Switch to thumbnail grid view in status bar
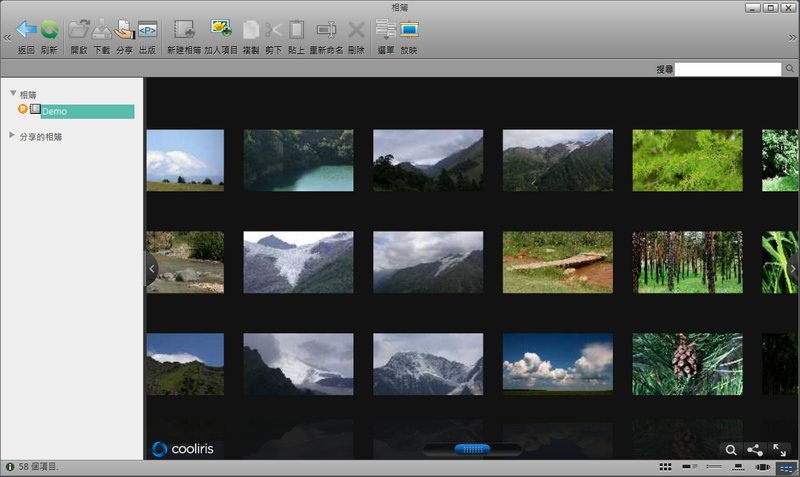The image size is (800, 477). [666, 467]
